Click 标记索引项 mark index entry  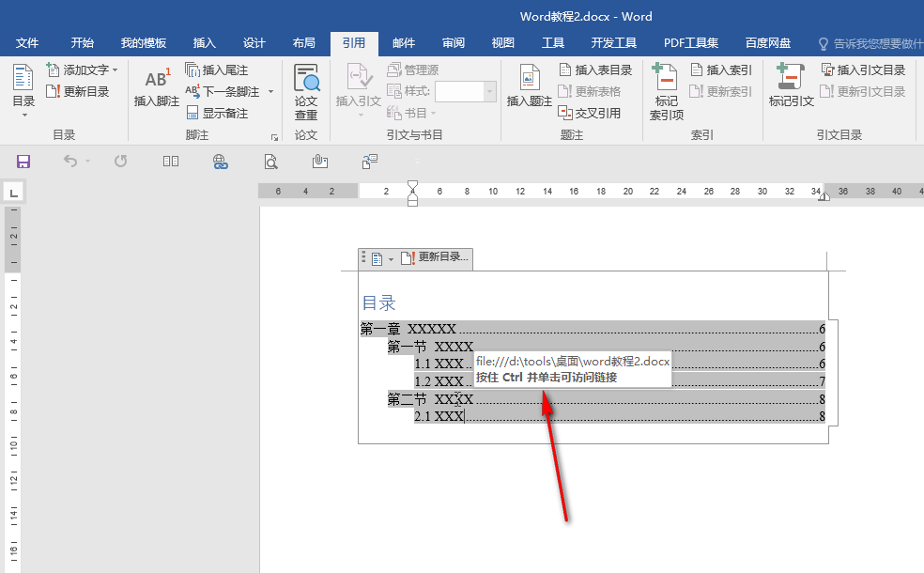click(667, 92)
